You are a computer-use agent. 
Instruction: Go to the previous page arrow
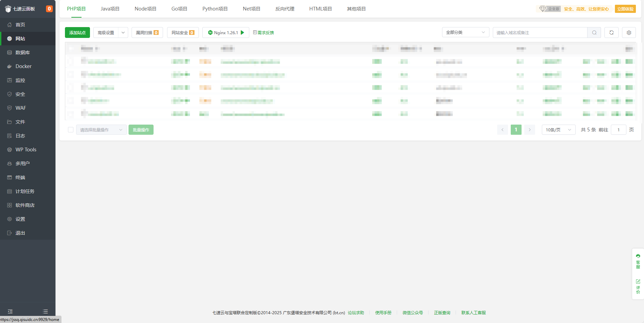pos(503,130)
